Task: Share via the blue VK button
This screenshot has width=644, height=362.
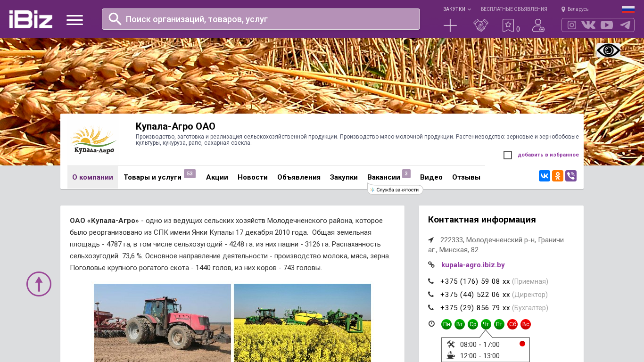Action: [545, 176]
